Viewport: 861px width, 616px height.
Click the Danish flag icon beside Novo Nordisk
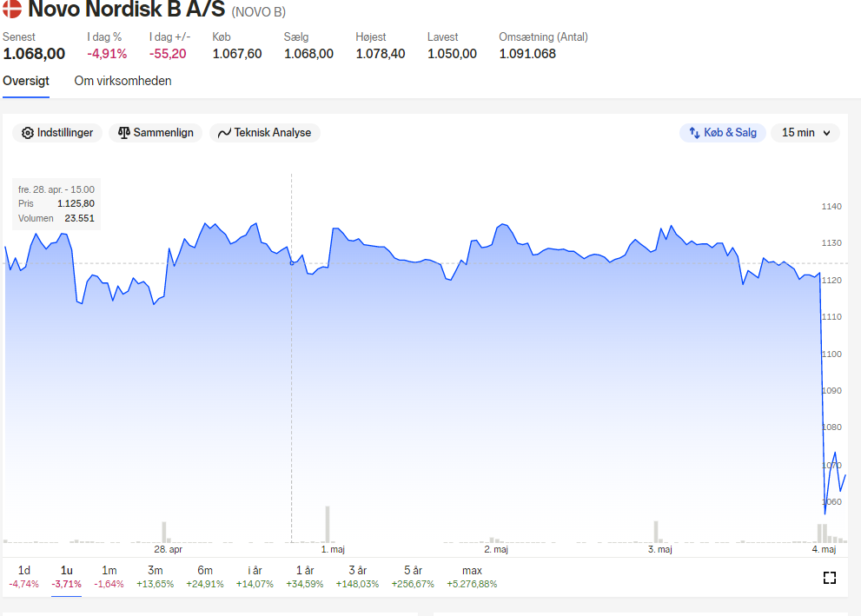(x=12, y=9)
